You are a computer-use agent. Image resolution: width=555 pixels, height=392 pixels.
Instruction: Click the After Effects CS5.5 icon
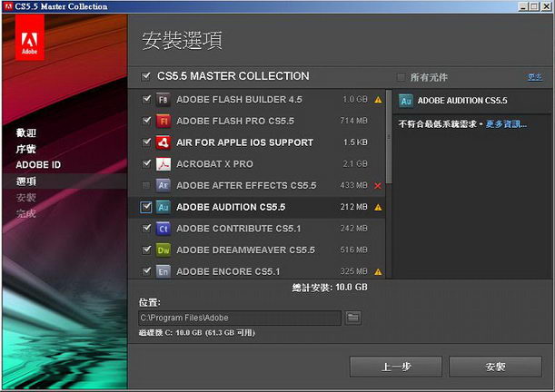[x=164, y=185]
